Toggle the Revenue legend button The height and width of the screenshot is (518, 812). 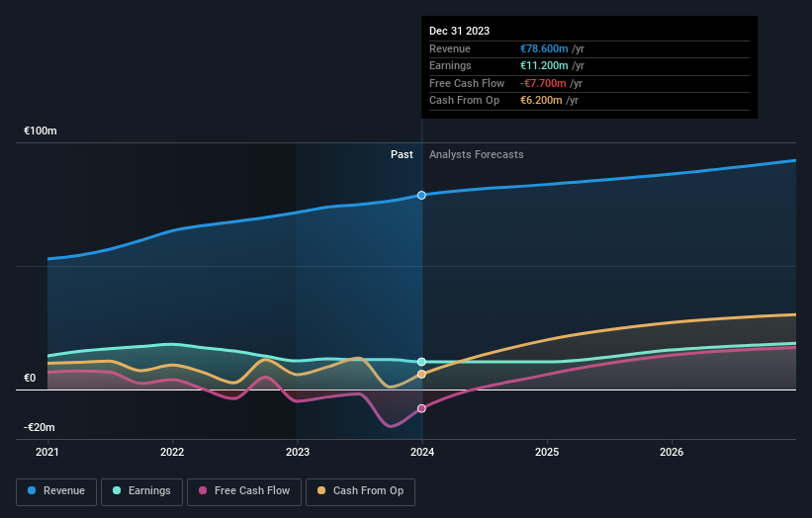click(x=56, y=491)
